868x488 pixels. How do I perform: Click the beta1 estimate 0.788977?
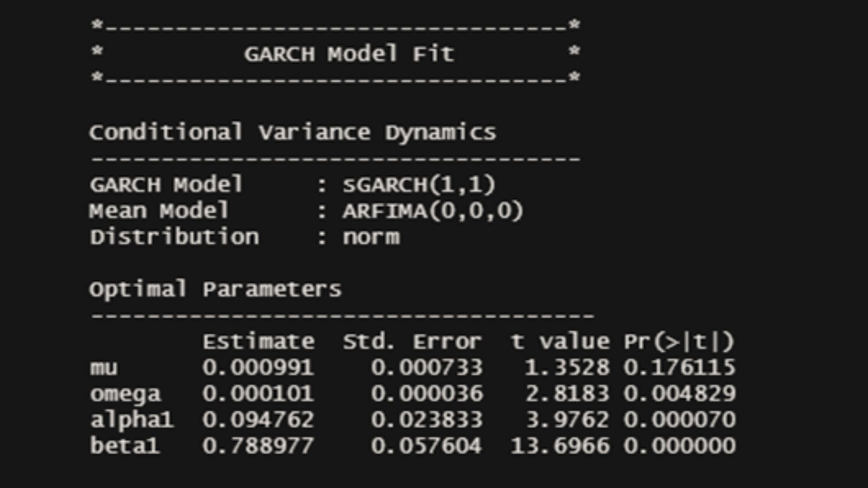pyautogui.click(x=258, y=446)
